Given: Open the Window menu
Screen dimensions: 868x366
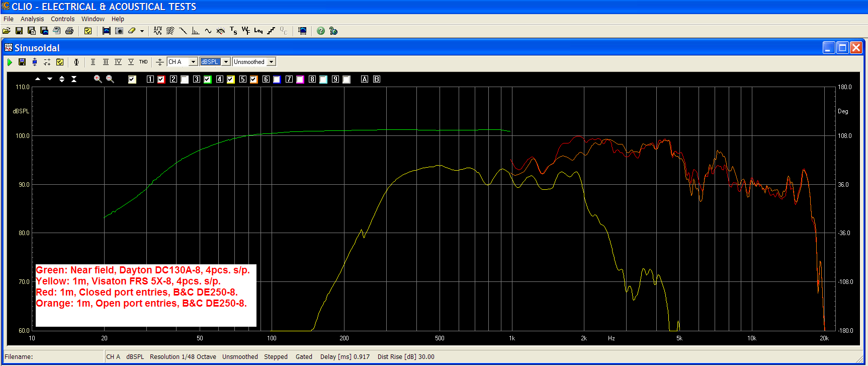Looking at the screenshot, I should [x=93, y=19].
